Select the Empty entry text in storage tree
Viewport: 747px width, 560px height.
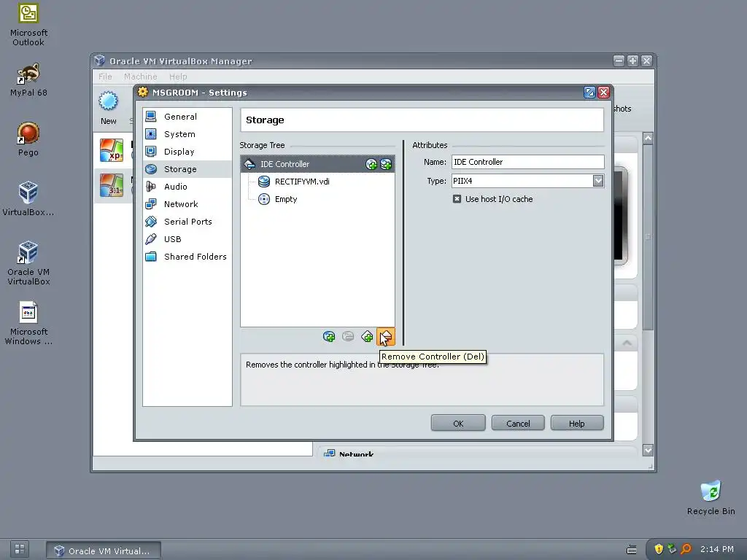tap(286, 199)
